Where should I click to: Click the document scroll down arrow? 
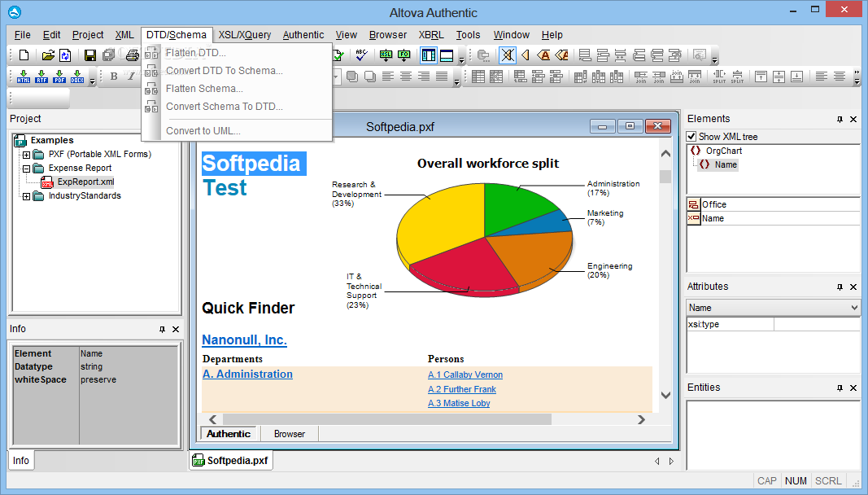pos(665,395)
